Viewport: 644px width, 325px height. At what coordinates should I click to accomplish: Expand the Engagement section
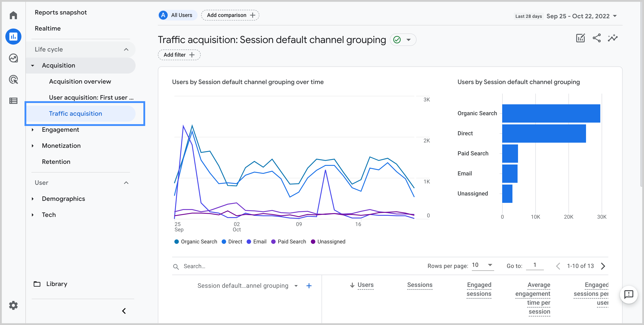[60, 130]
